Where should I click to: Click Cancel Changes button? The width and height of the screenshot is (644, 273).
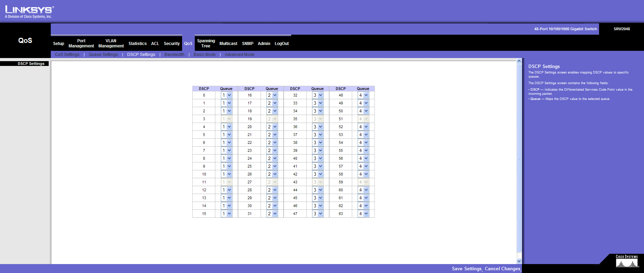pyautogui.click(x=502, y=269)
